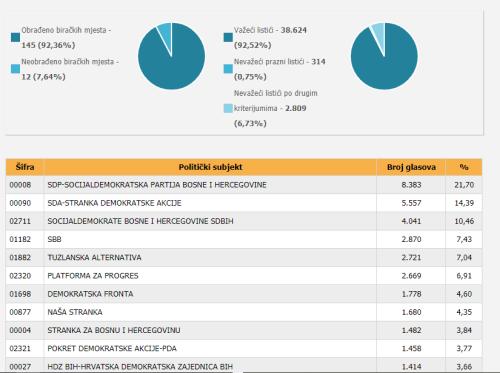Click vote count 2.870

coord(411,239)
